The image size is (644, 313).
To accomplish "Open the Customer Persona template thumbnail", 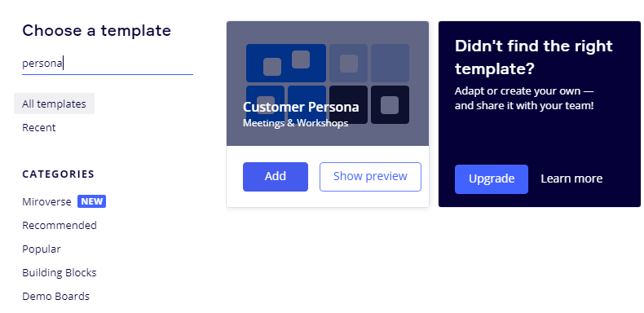I will pos(328,83).
